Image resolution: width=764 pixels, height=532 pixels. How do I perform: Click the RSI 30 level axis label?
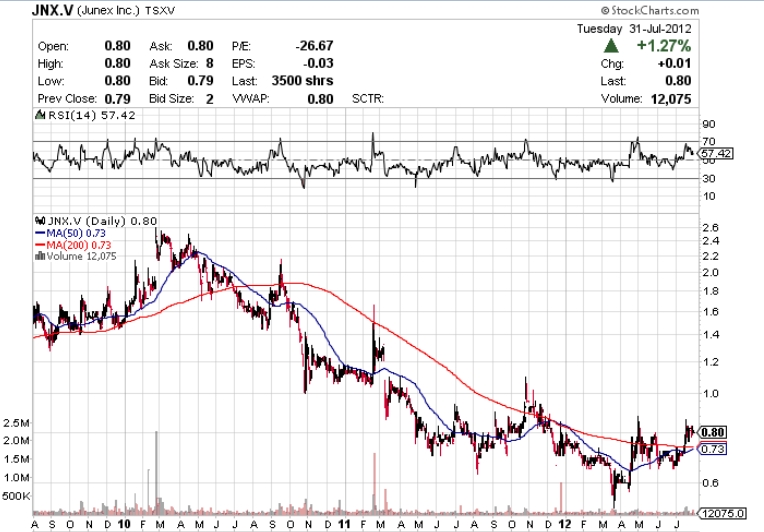[709, 179]
